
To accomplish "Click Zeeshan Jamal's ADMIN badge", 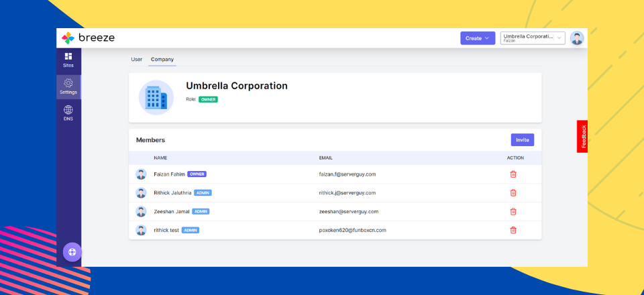I will click(201, 211).
